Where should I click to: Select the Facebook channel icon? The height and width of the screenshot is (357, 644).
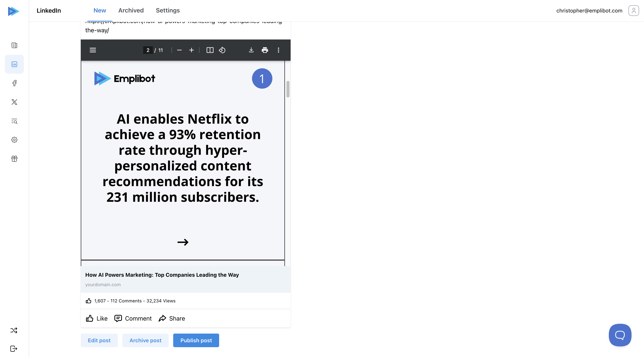click(x=14, y=83)
